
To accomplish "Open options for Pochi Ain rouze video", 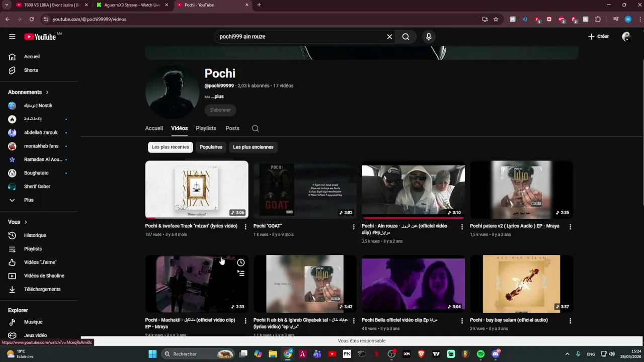I will tap(462, 227).
